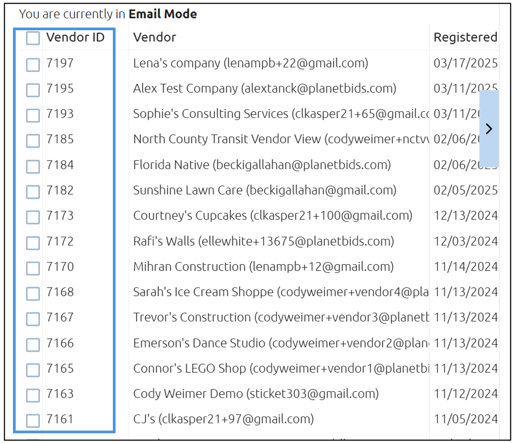Select checkbox for vendor 7197
514x443 pixels.
point(33,65)
